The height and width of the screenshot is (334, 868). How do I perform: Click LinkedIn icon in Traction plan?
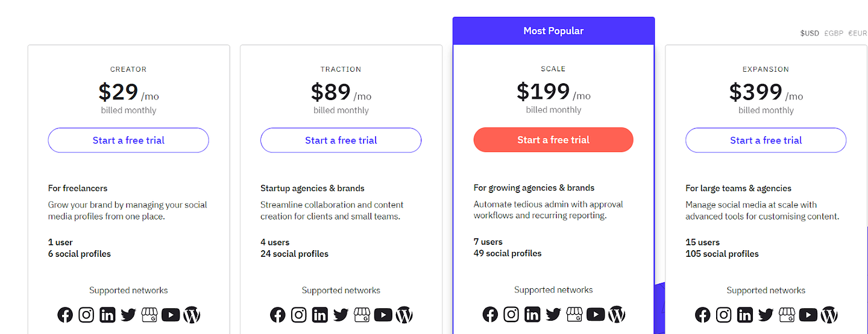[320, 315]
